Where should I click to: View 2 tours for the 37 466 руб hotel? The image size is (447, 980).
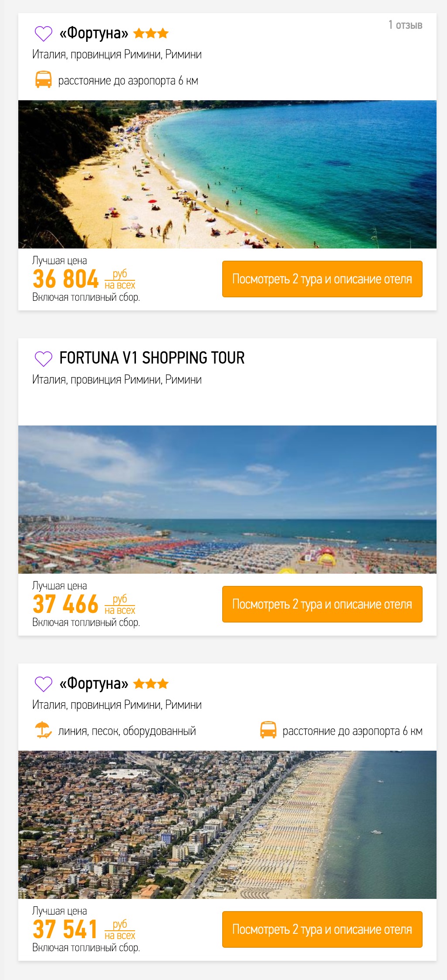click(x=322, y=604)
